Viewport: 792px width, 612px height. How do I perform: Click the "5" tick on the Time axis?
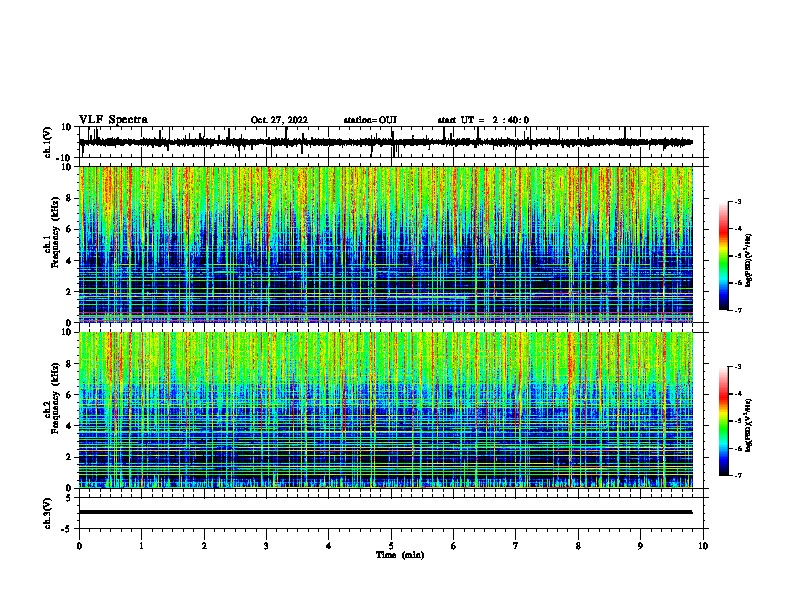(391, 546)
